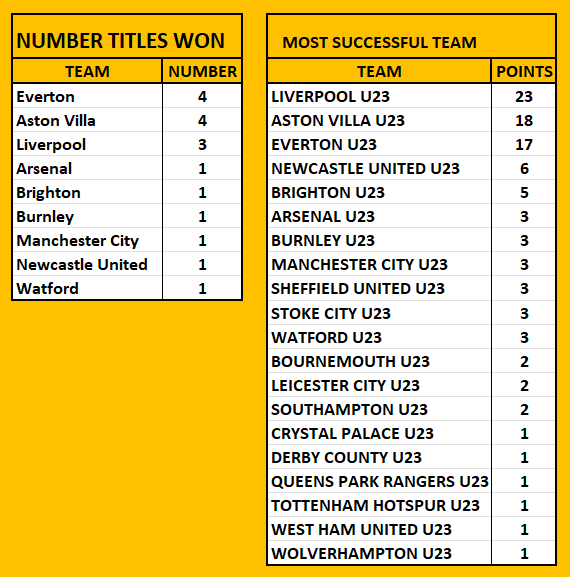
Task: Select the Aston Villa titles cell
Action: (x=202, y=120)
